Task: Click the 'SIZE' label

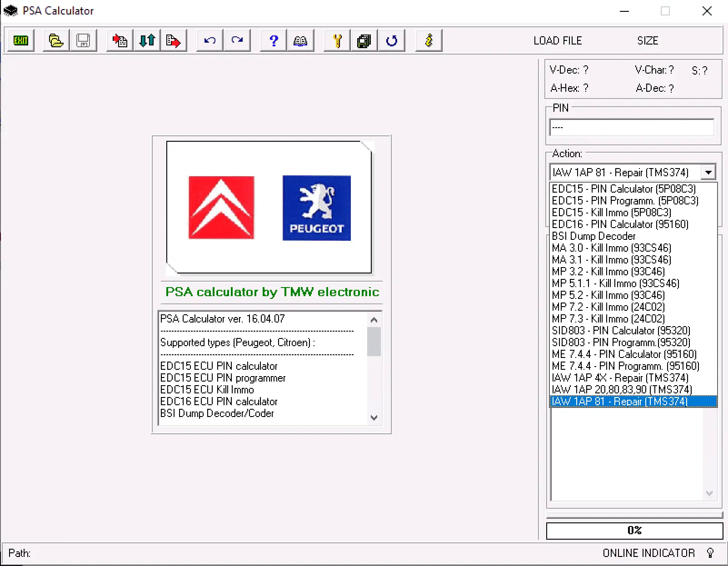Action: [648, 41]
